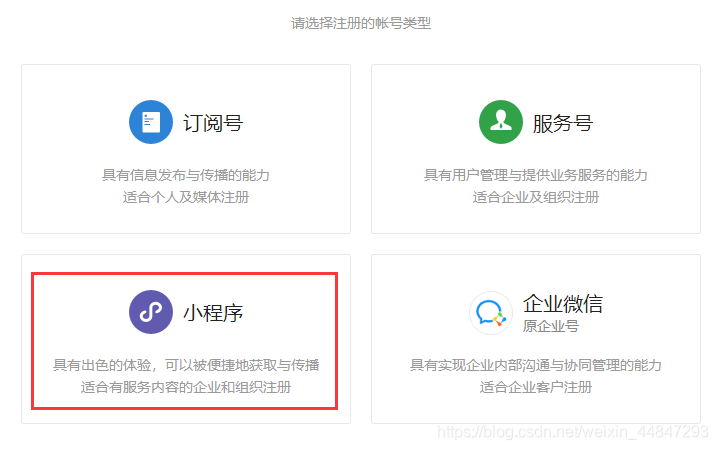Select the 服务号 account type title

coord(563,123)
